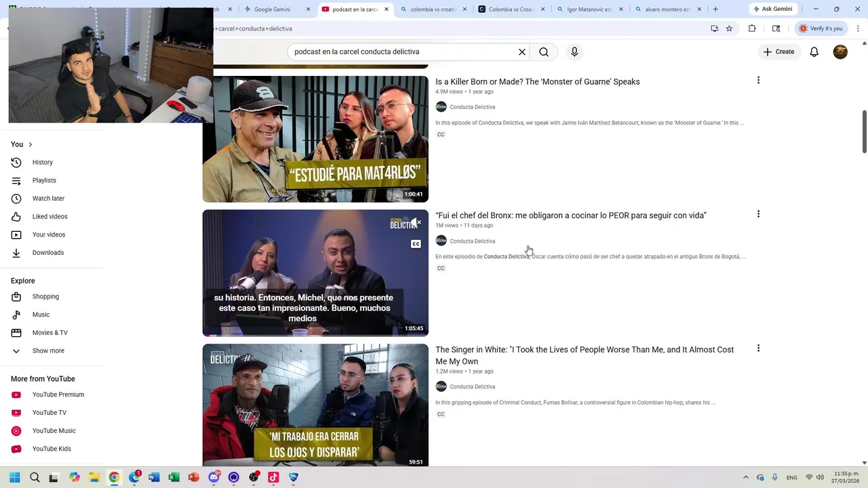Click the page vertical scrollbar thumb

coord(864,131)
